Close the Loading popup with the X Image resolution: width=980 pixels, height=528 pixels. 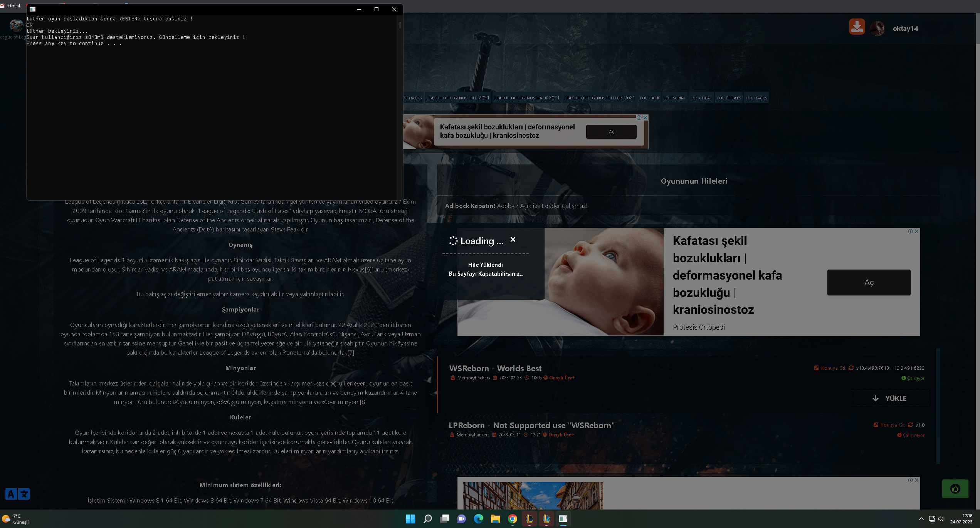[x=513, y=239]
